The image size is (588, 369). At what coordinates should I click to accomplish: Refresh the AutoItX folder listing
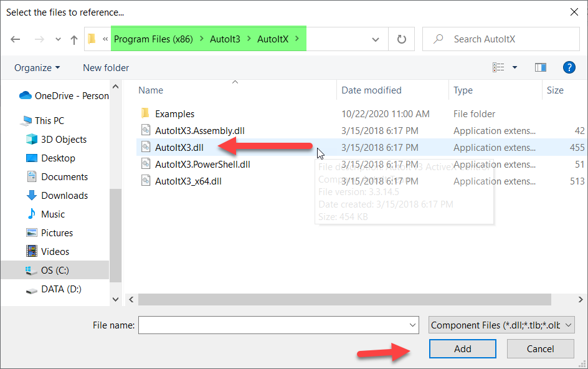tap(402, 39)
